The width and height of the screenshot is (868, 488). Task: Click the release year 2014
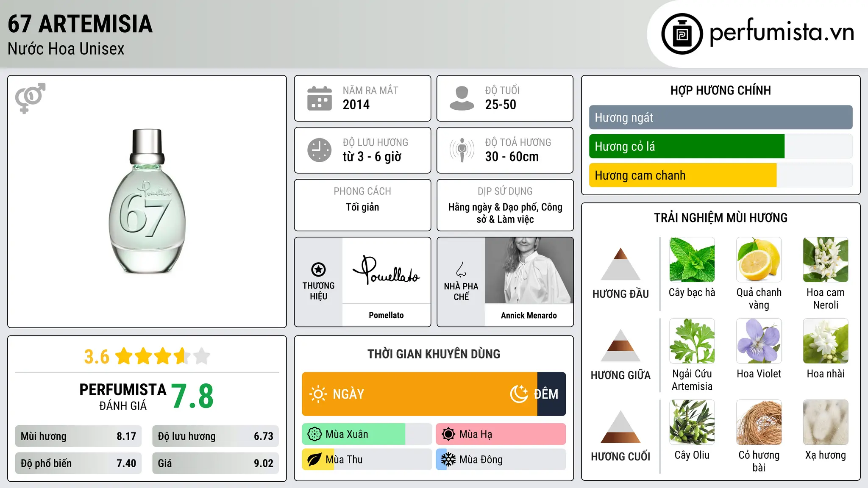[356, 105]
